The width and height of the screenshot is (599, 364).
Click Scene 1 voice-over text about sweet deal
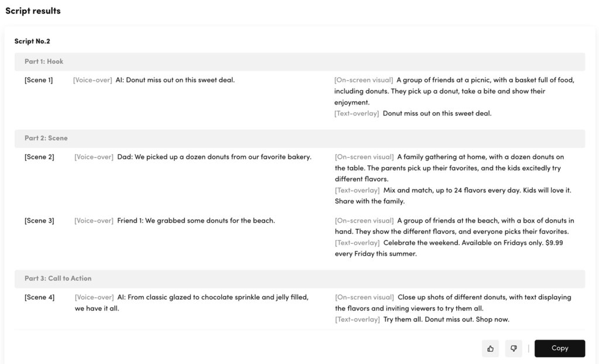pyautogui.click(x=175, y=80)
